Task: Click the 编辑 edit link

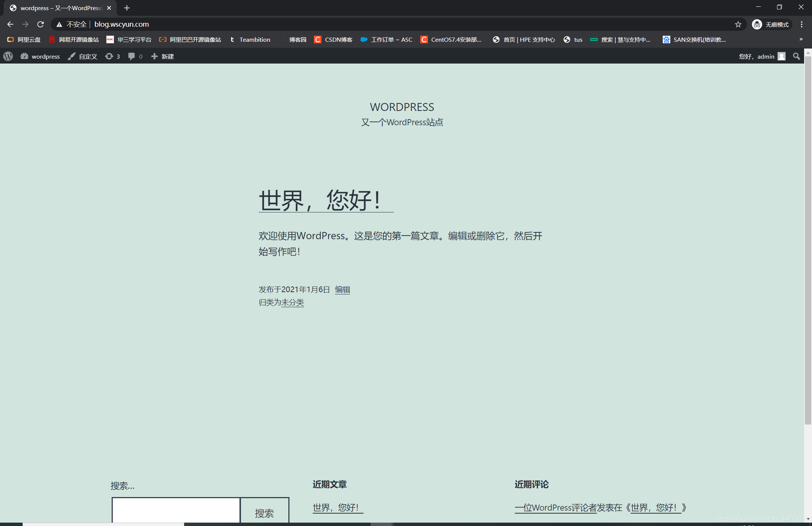Action: pyautogui.click(x=342, y=290)
